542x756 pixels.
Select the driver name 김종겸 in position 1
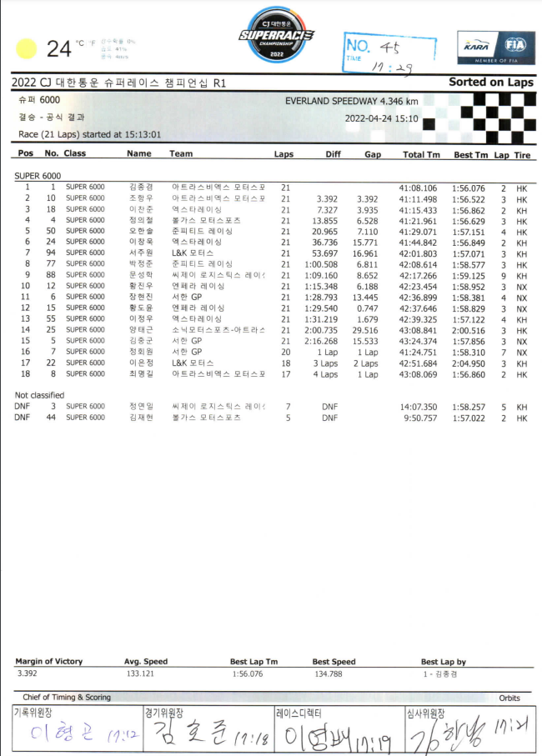coord(141,187)
